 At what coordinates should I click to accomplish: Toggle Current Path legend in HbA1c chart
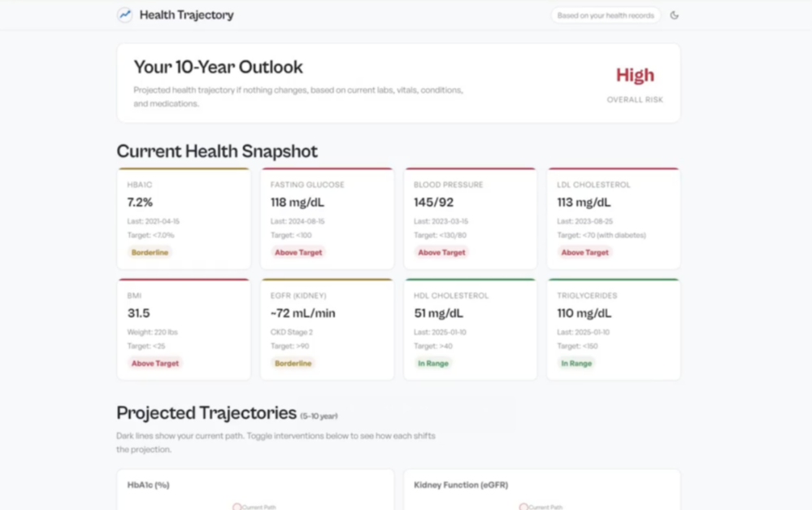[x=255, y=507]
